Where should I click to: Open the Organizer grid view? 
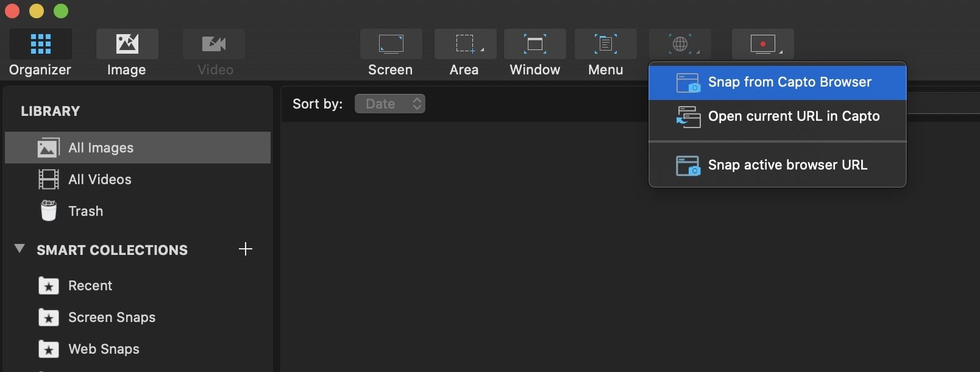click(40, 45)
